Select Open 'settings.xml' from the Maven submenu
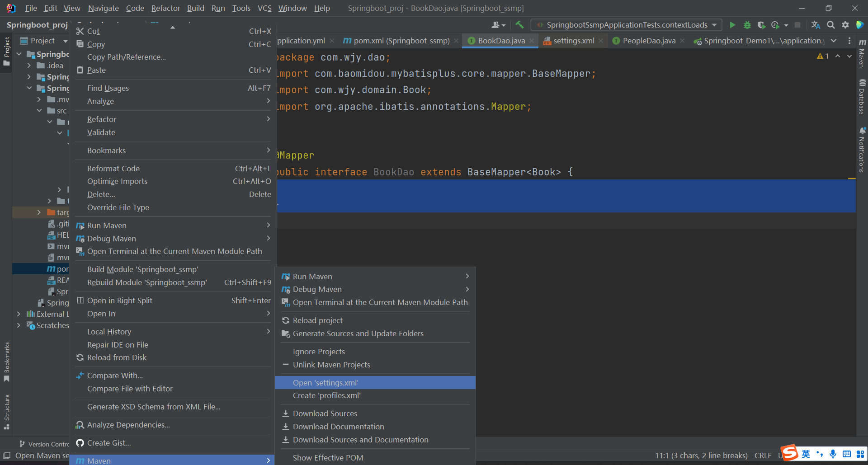The width and height of the screenshot is (868, 465). [325, 383]
